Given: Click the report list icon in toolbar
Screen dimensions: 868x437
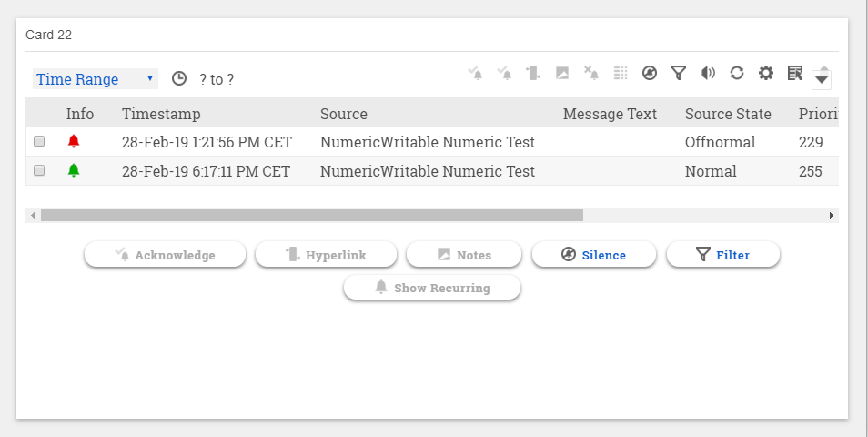Looking at the screenshot, I should coord(794,73).
